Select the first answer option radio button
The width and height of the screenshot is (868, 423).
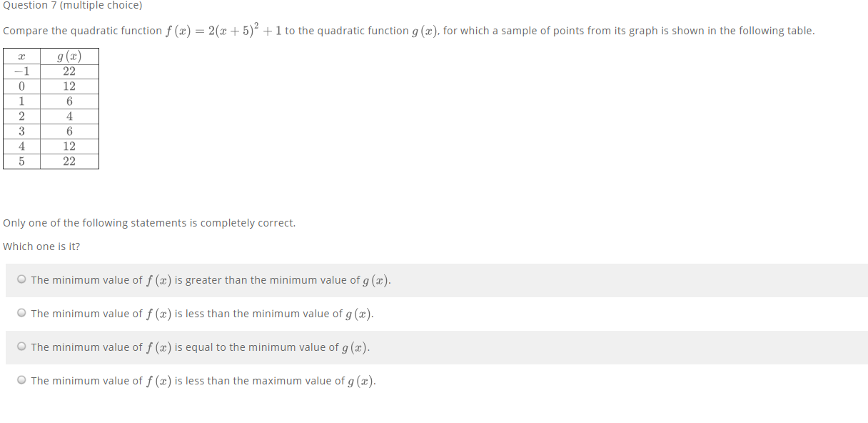[x=21, y=279]
